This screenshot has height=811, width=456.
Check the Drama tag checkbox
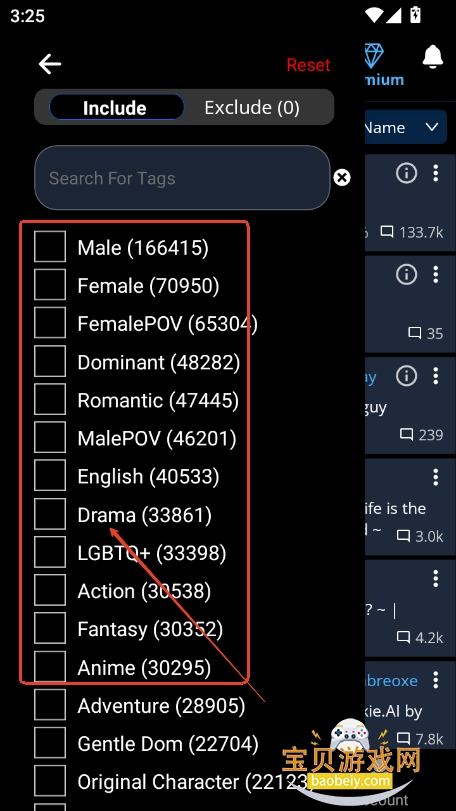tap(50, 514)
